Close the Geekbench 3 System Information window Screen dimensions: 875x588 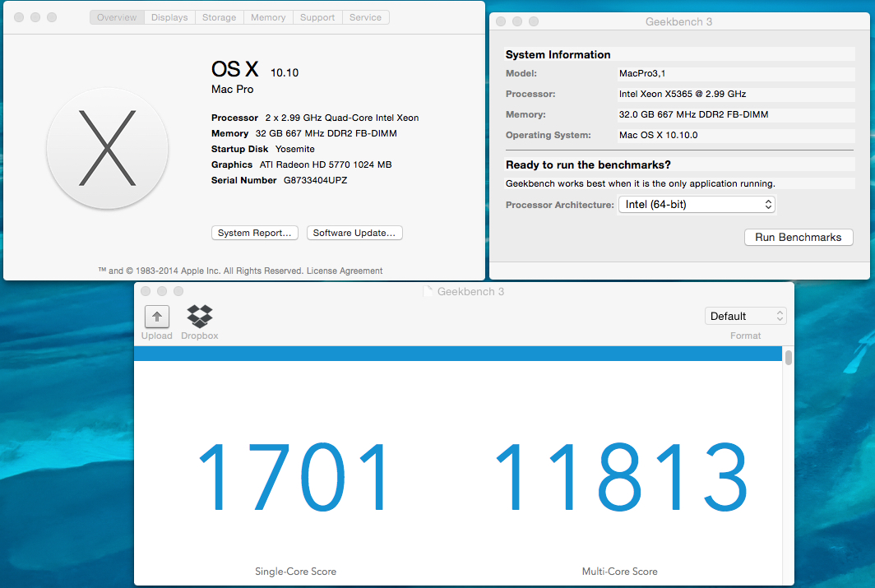(501, 21)
